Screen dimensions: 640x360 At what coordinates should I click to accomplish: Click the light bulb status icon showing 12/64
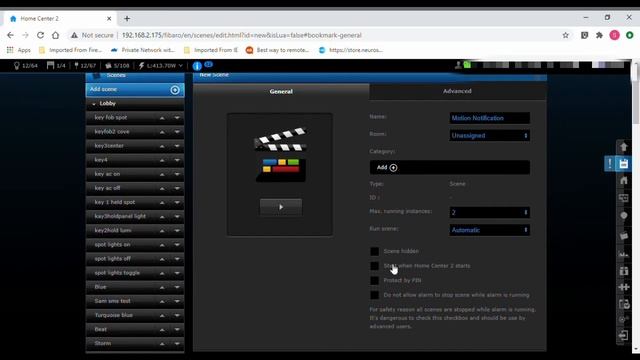click(x=17, y=65)
